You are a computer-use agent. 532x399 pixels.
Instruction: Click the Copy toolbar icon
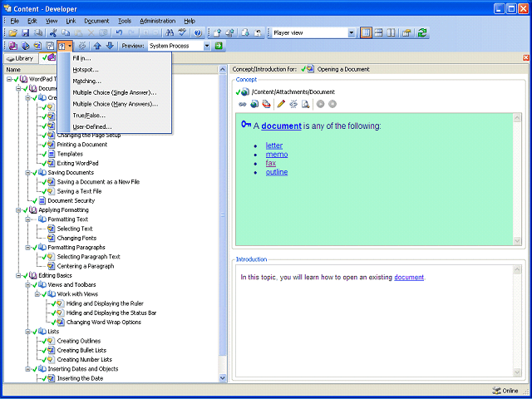click(x=66, y=33)
